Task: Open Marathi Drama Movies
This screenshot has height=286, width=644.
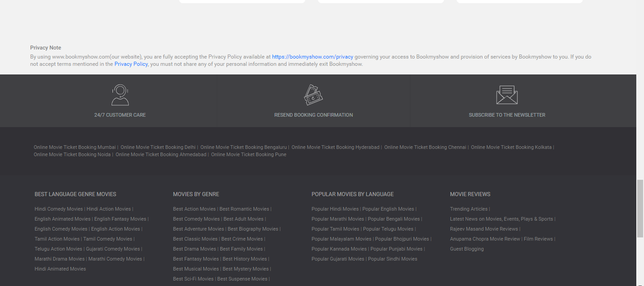Action: point(60,259)
